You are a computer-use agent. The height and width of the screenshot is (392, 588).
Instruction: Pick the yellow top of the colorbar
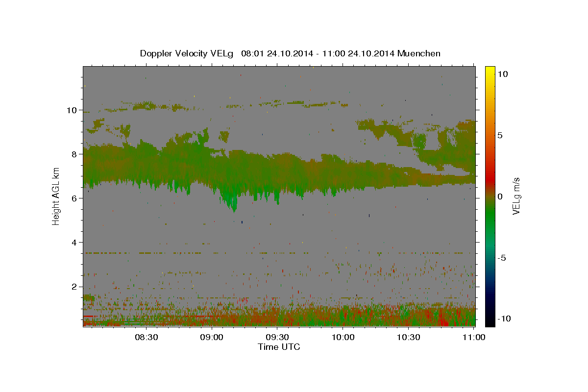point(490,70)
